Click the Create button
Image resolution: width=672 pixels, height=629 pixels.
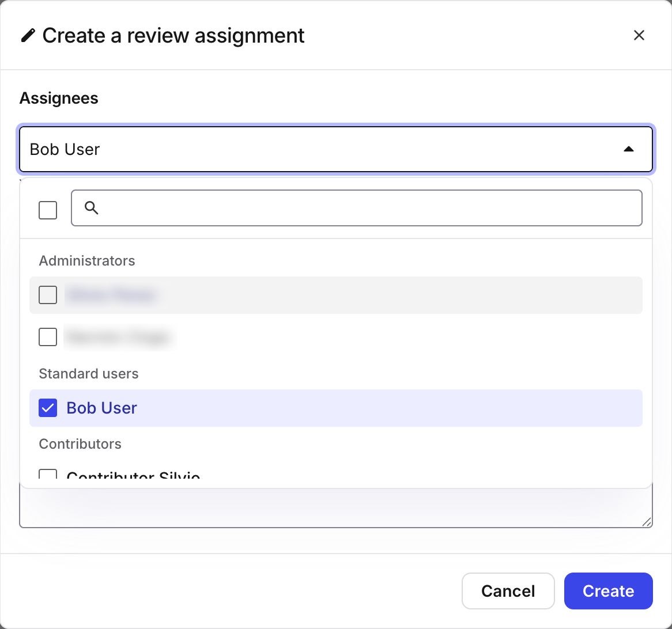click(x=608, y=591)
